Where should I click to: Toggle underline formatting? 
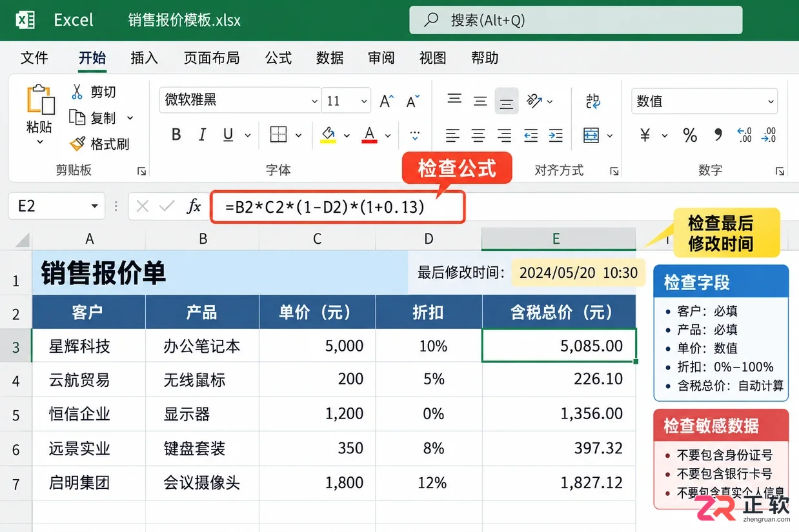tap(228, 135)
